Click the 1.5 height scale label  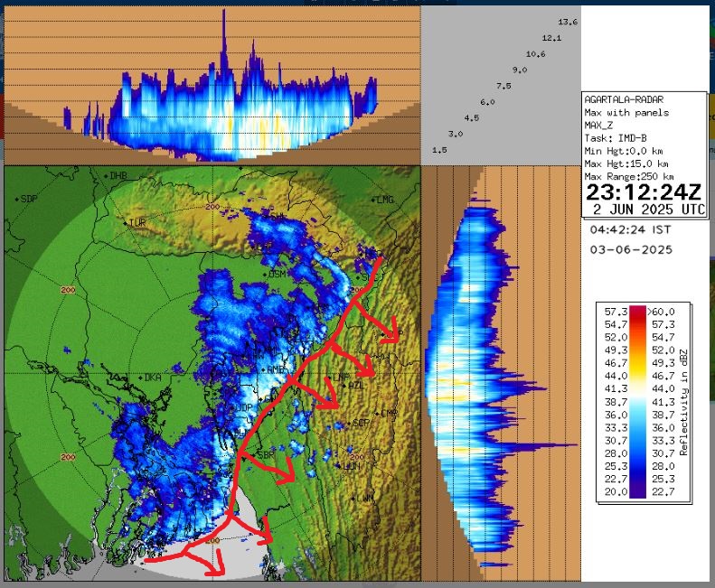tap(441, 150)
